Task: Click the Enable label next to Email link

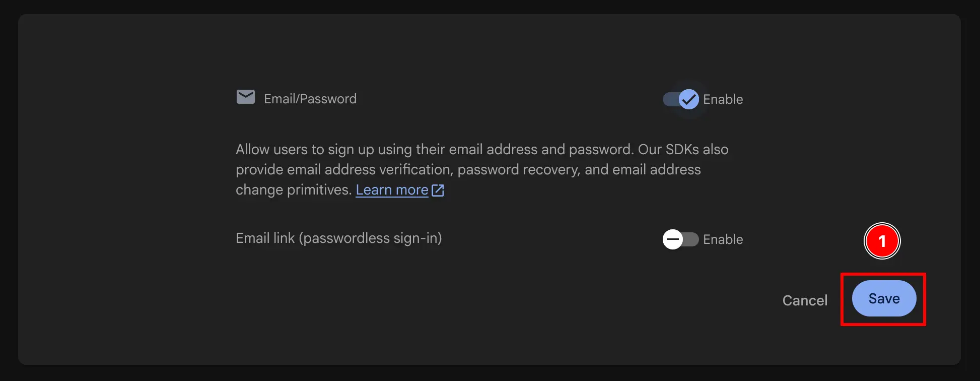Action: [x=723, y=239]
